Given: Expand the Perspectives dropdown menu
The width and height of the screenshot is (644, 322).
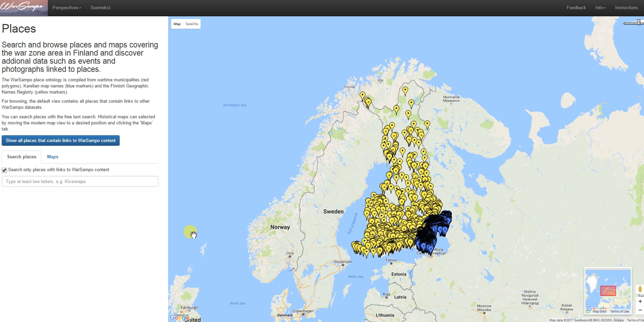Looking at the screenshot, I should click(x=67, y=8).
